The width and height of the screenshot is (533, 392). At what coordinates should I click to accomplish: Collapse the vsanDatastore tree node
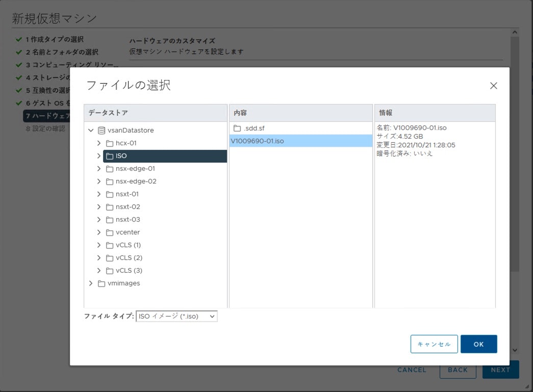click(91, 130)
